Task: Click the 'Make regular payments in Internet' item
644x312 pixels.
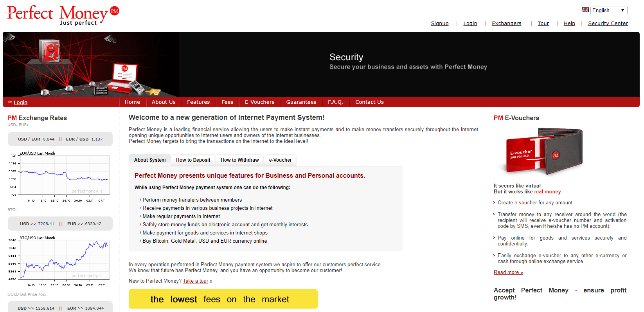Action: coord(181,216)
